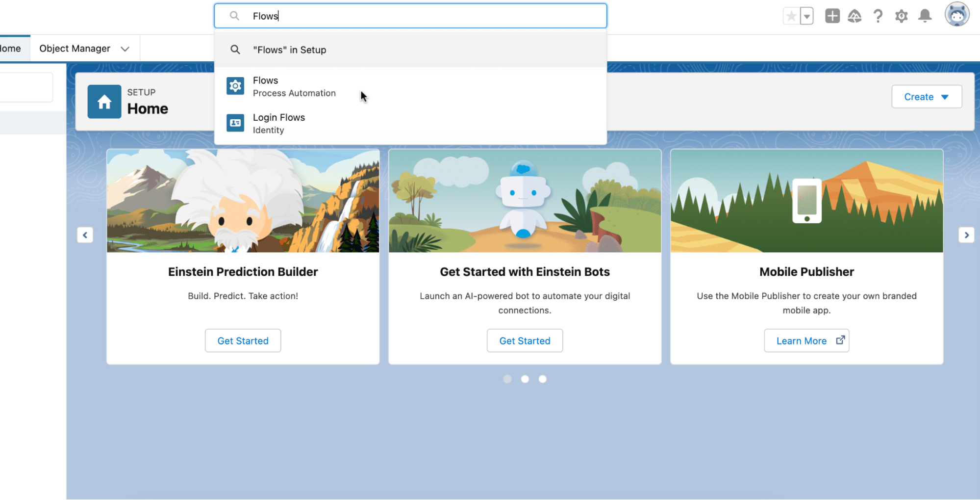
Task: Click Get Started for Einstein Bots
Action: (x=525, y=341)
